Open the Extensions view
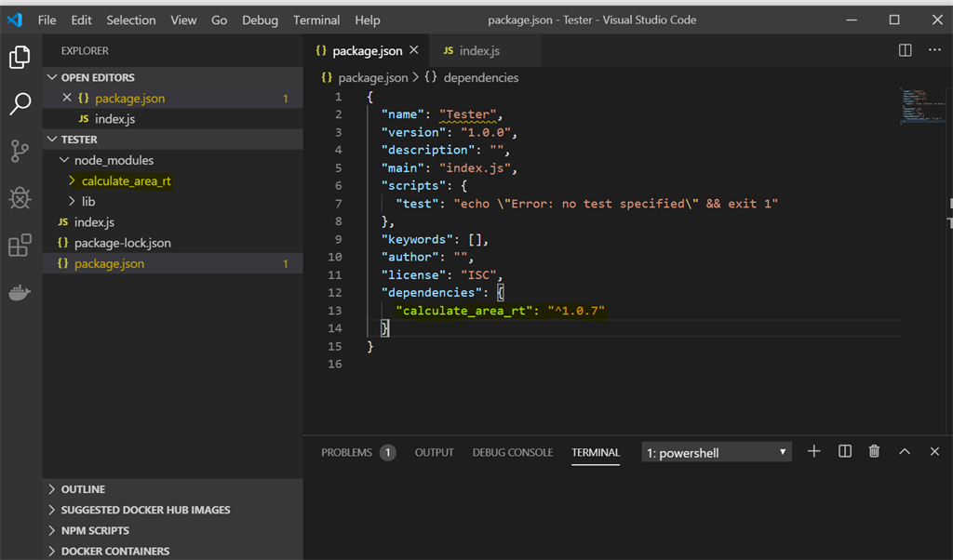The height and width of the screenshot is (560, 953). pos(20,244)
